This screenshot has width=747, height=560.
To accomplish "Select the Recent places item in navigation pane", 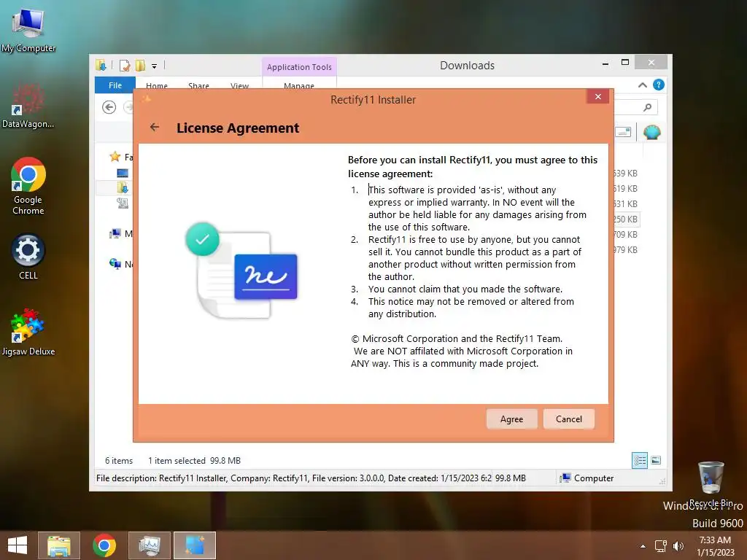I will click(x=123, y=203).
